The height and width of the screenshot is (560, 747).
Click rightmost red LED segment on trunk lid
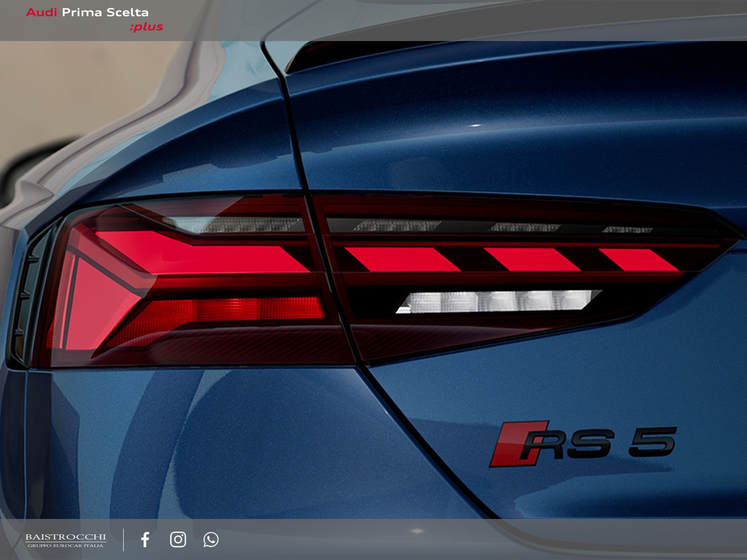coord(637,259)
